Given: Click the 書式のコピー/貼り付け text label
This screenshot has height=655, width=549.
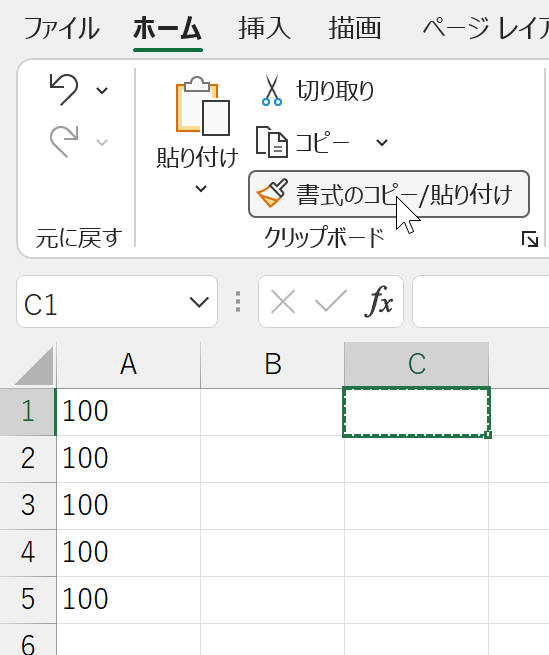Looking at the screenshot, I should (404, 195).
